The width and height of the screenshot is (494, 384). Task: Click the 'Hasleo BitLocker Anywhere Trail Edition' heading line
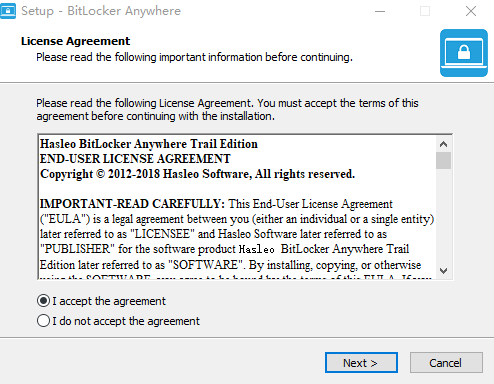coord(149,144)
